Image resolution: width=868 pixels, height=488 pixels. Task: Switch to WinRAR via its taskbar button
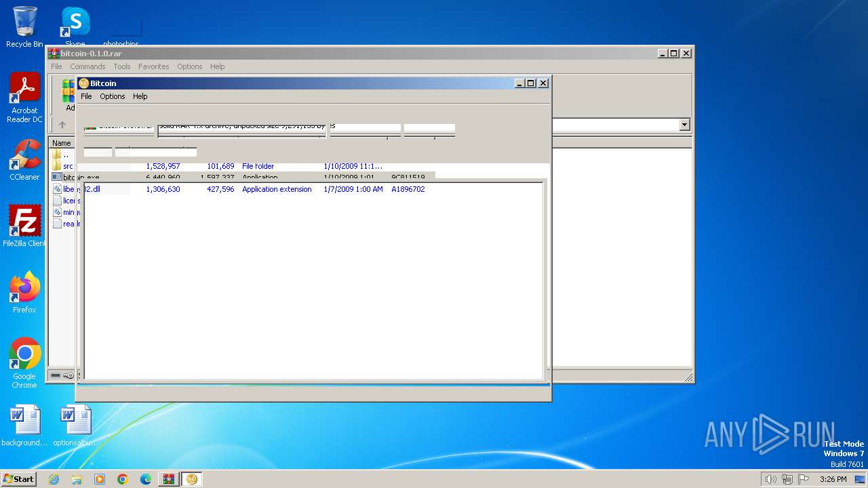(x=169, y=479)
